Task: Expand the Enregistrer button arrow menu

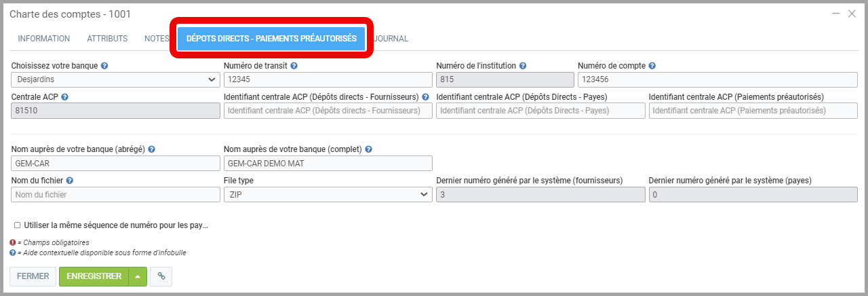Action: (138, 276)
